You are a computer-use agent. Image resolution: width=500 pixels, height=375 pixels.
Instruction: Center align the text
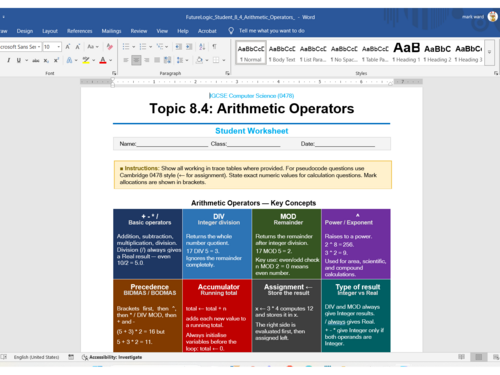[x=136, y=60]
